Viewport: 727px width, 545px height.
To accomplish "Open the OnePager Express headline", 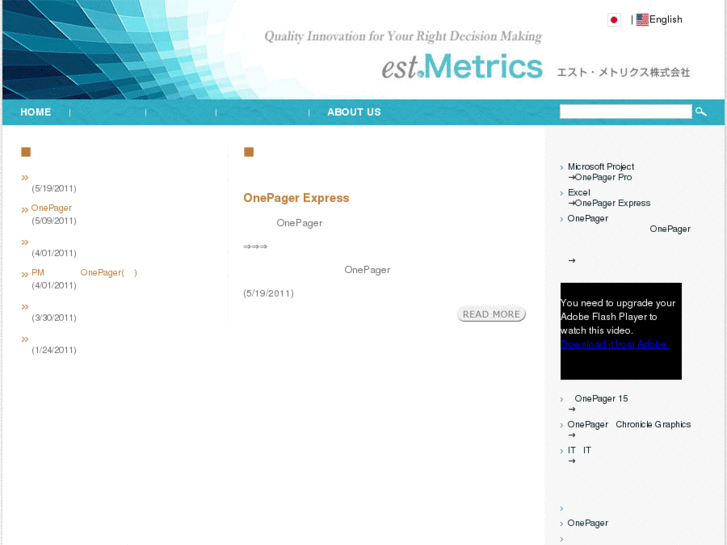I will click(x=296, y=198).
